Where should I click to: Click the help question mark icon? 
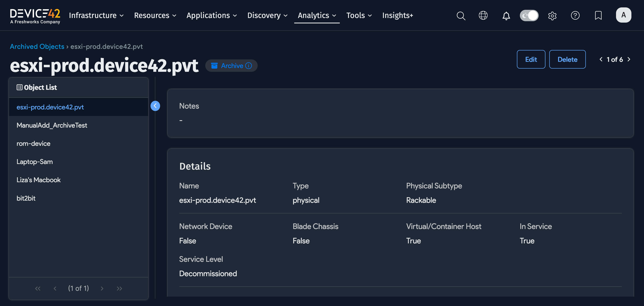pyautogui.click(x=575, y=16)
